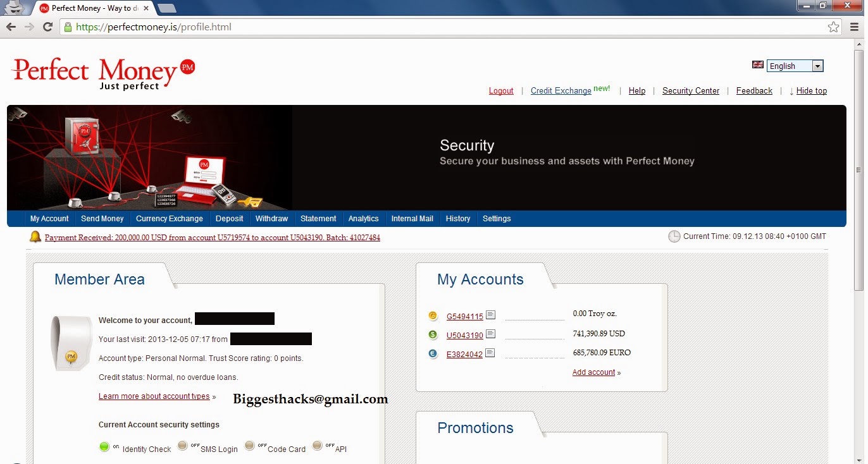Click the browser Back arrow
This screenshot has height=464, width=868.
[11, 27]
